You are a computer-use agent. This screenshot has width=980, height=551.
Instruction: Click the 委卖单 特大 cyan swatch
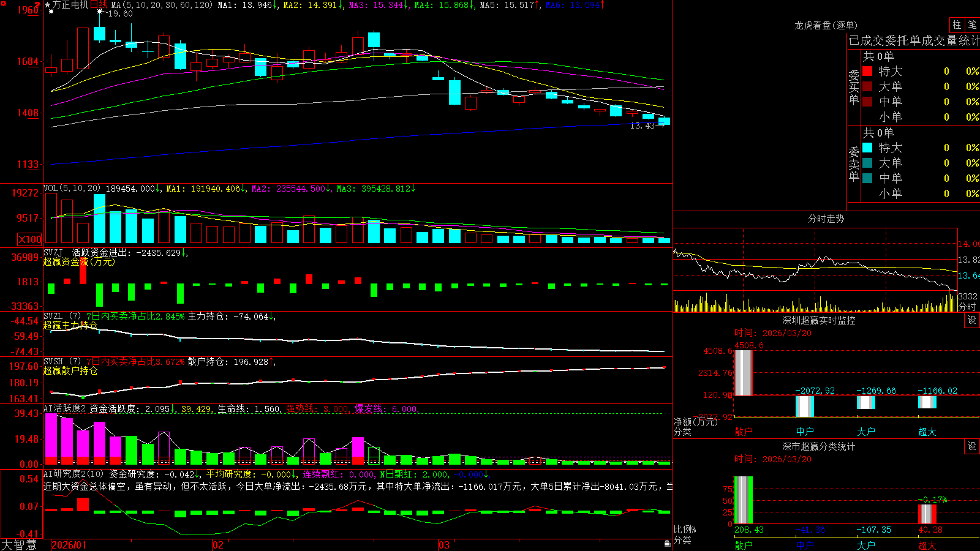(x=867, y=148)
